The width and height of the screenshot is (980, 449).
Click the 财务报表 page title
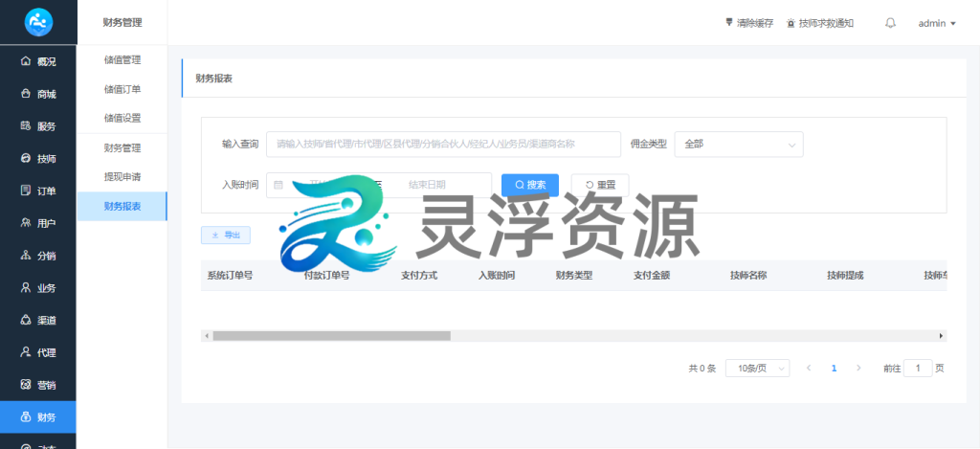point(214,79)
